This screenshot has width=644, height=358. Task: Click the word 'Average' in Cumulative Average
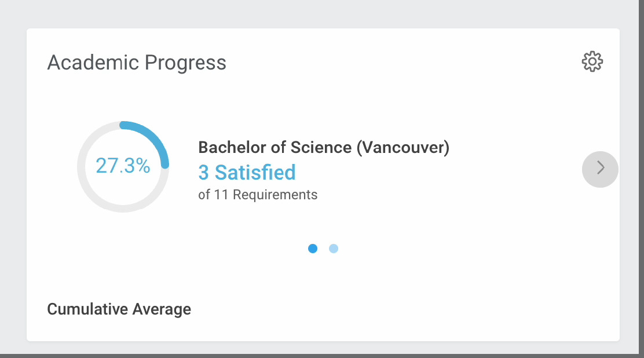click(x=162, y=309)
